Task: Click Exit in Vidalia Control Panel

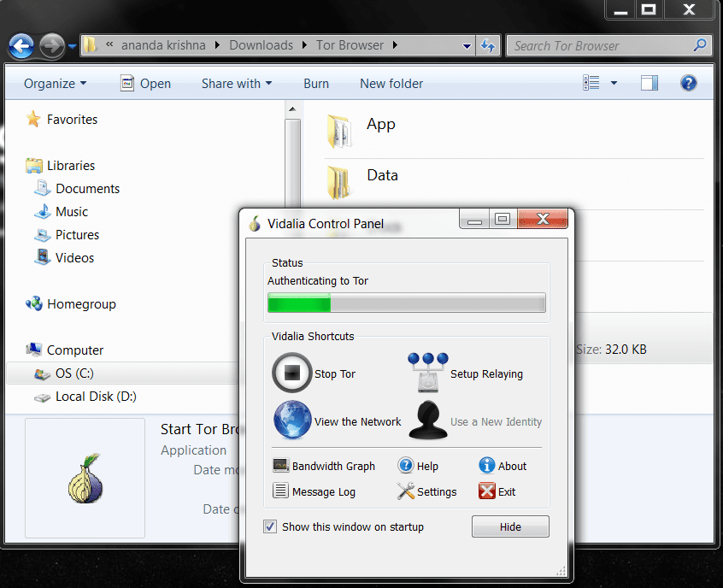Action: pyautogui.click(x=497, y=491)
